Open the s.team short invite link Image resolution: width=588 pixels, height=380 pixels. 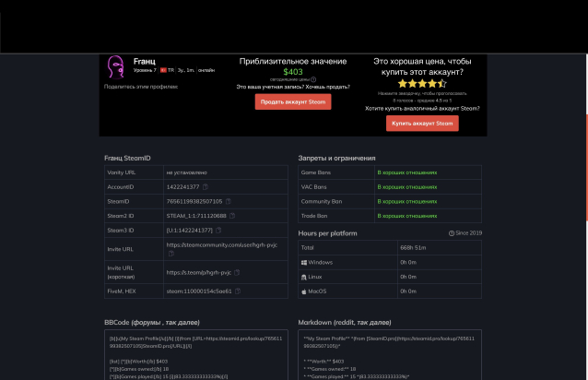tap(200, 273)
